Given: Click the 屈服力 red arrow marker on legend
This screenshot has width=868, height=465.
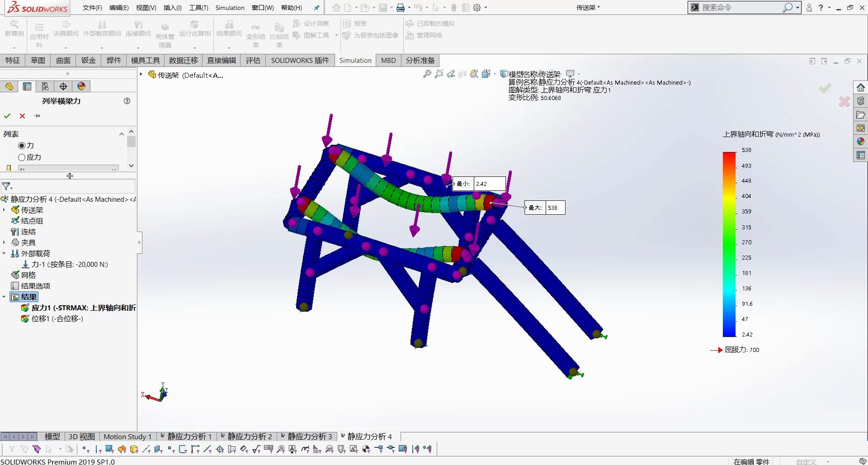Looking at the screenshot, I should pyautogui.click(x=716, y=350).
